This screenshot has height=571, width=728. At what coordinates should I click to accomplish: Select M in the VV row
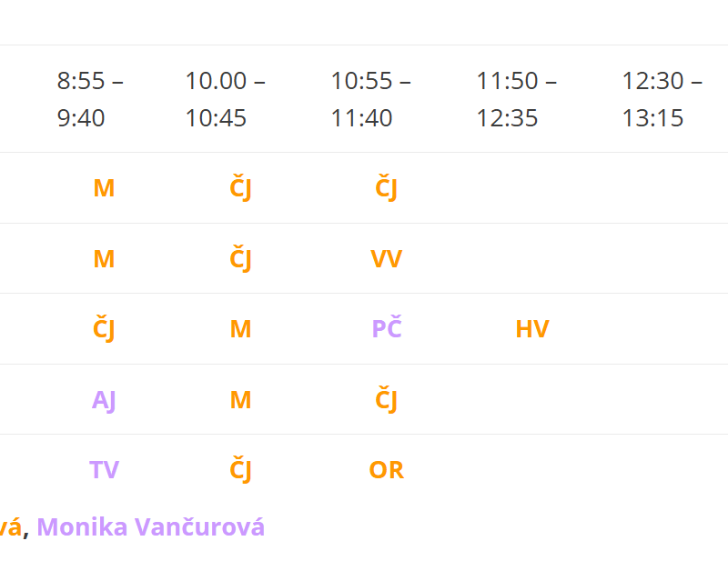point(104,259)
